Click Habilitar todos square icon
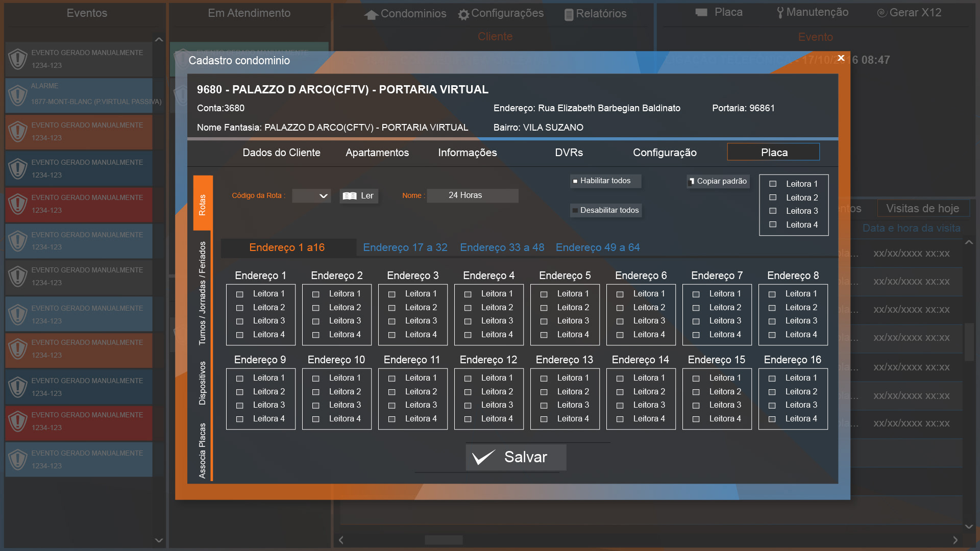 (x=575, y=181)
